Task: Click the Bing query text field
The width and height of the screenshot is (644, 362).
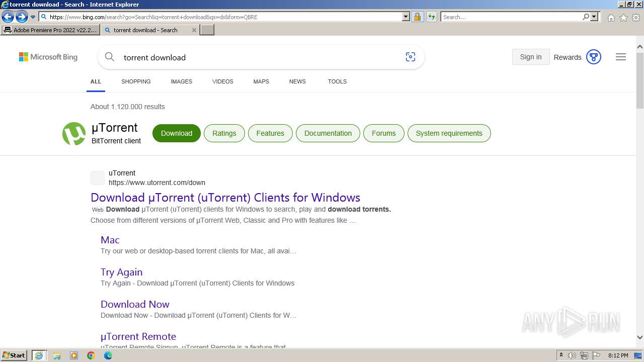Action: tap(259, 57)
